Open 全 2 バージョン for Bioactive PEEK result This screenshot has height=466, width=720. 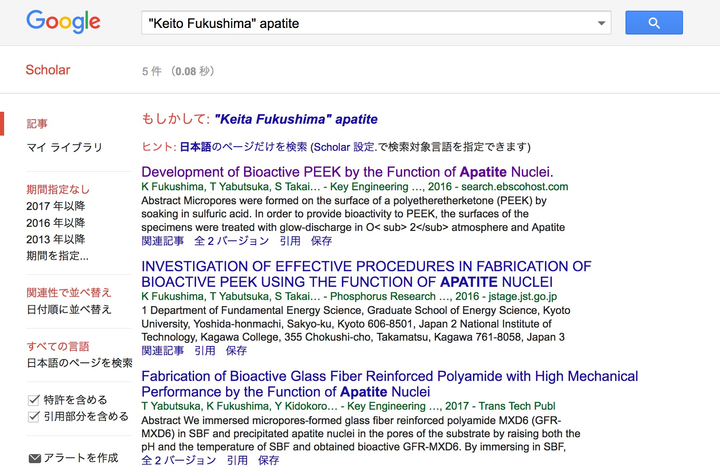231,241
